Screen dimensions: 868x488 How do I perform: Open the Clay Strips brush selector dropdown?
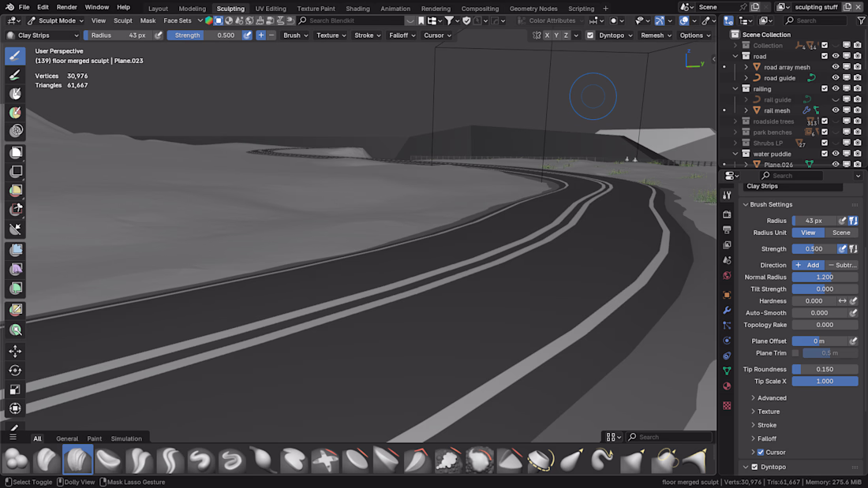[x=43, y=35]
